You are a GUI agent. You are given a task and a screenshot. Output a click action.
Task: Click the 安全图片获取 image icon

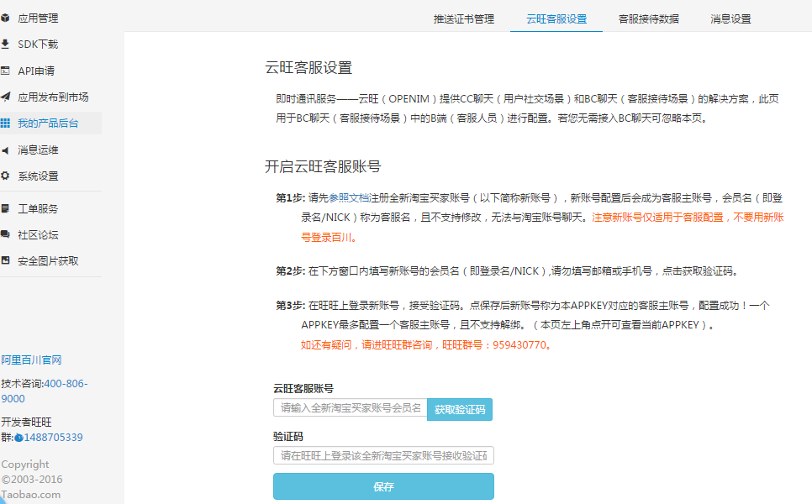click(5, 260)
